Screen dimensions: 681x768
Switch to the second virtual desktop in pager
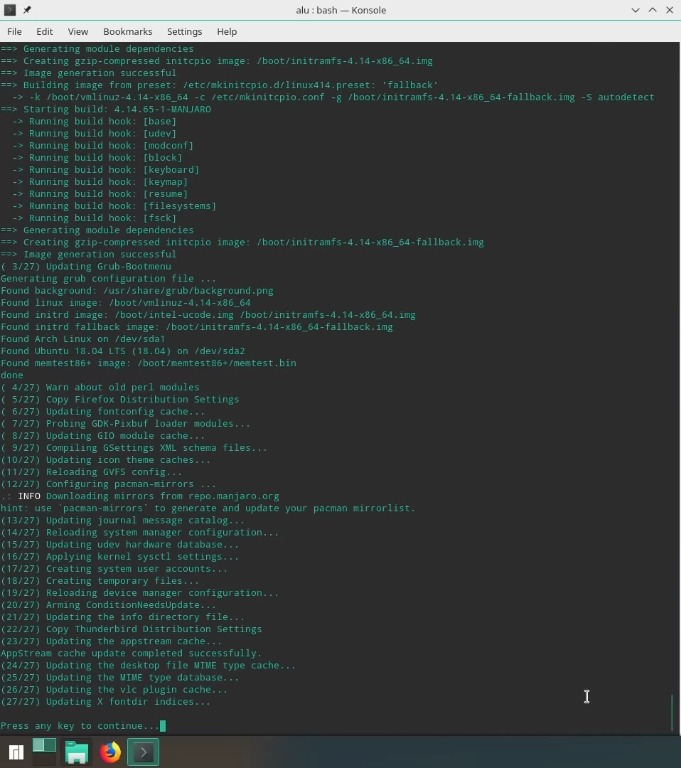(50, 745)
